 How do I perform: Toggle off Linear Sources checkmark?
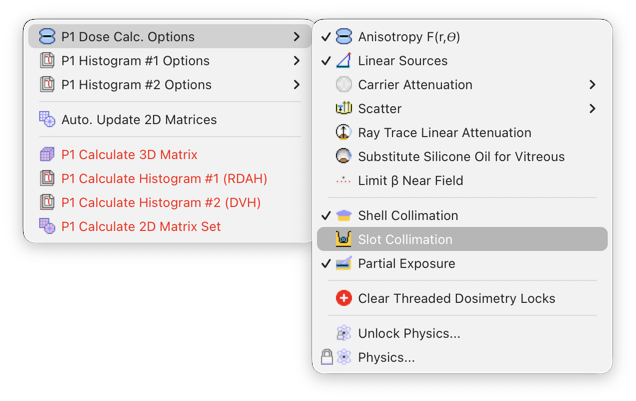tap(326, 61)
